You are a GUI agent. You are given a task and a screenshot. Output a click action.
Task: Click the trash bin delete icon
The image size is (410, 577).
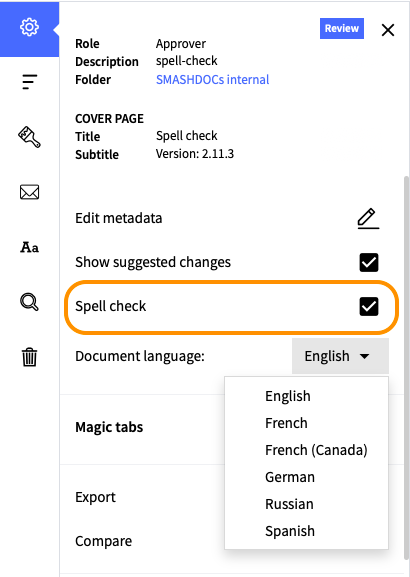29,357
